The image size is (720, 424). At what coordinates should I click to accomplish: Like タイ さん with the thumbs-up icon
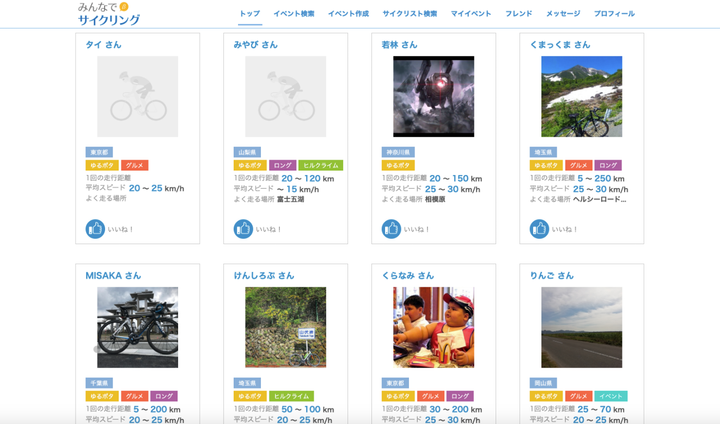95,229
